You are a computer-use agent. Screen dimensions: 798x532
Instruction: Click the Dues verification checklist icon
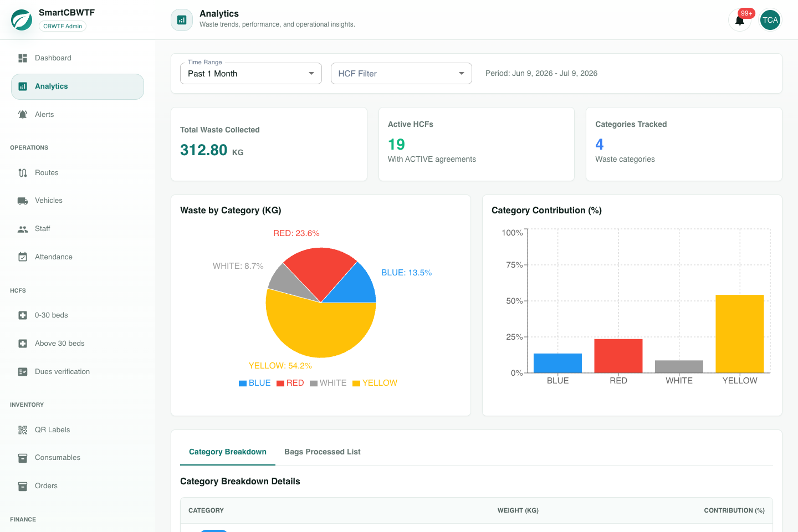[x=23, y=372]
